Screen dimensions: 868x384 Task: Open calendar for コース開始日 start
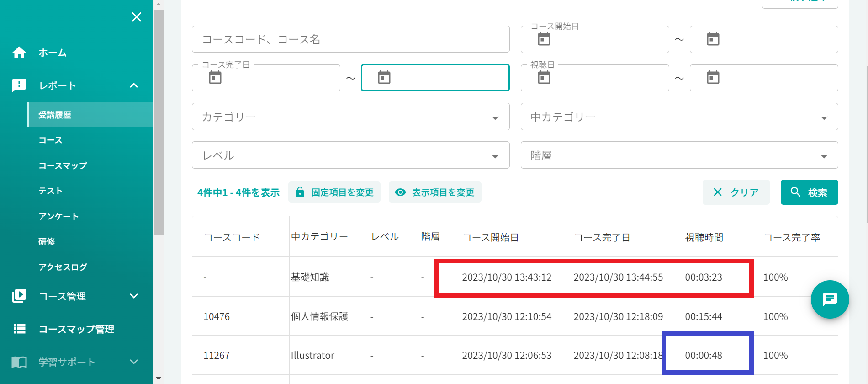[544, 39]
